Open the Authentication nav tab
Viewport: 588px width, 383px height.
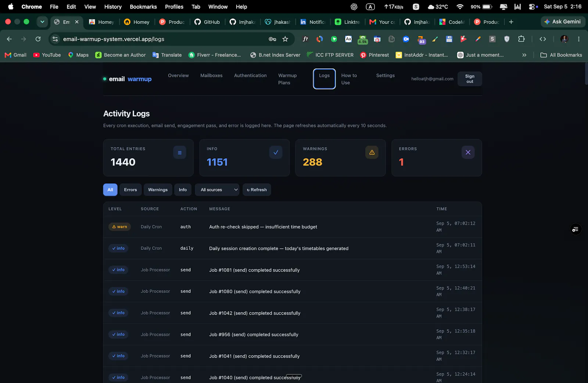[x=250, y=75]
